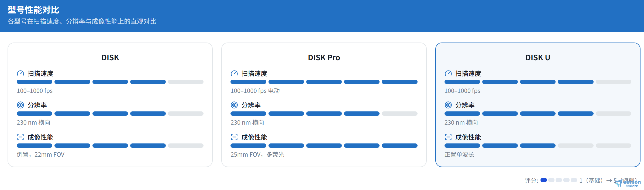Click the 正置单波长 description under DISK U
Viewport: 644px width, 190px height.
pyautogui.click(x=459, y=154)
